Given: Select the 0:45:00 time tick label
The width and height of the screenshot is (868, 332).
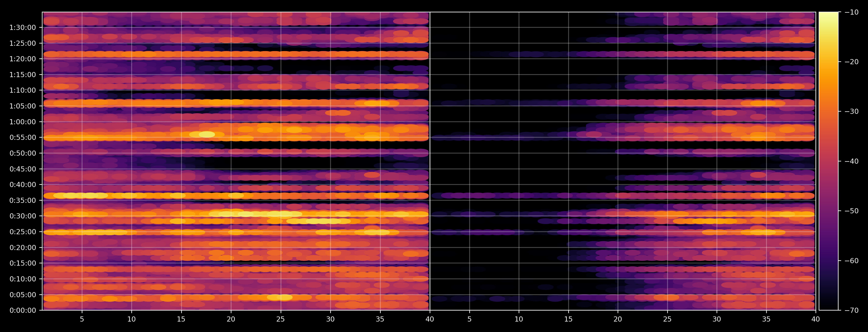Looking at the screenshot, I should [23, 169].
